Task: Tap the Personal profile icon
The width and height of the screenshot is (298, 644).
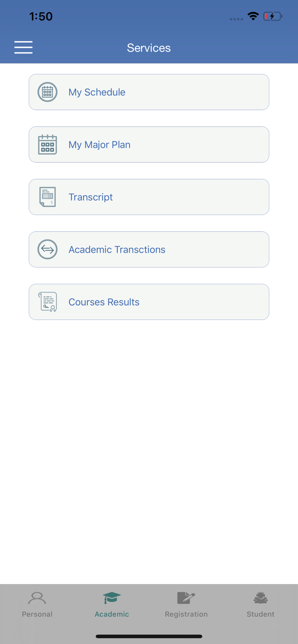Action: (37, 598)
